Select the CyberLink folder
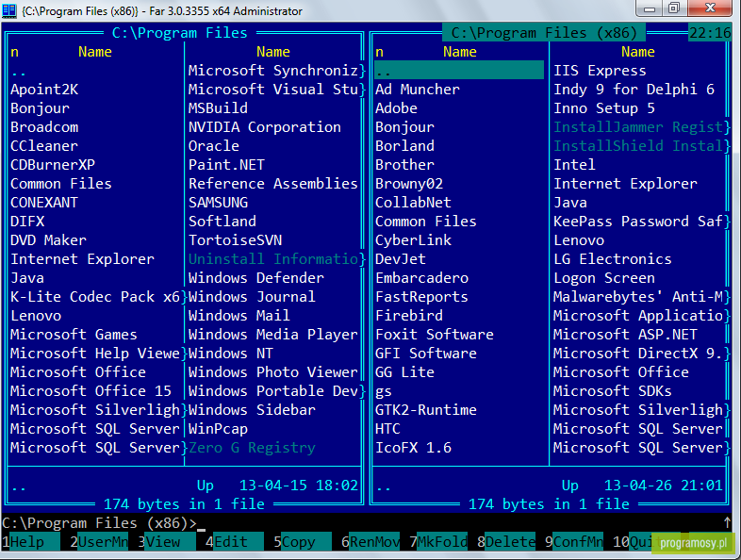 [413, 240]
